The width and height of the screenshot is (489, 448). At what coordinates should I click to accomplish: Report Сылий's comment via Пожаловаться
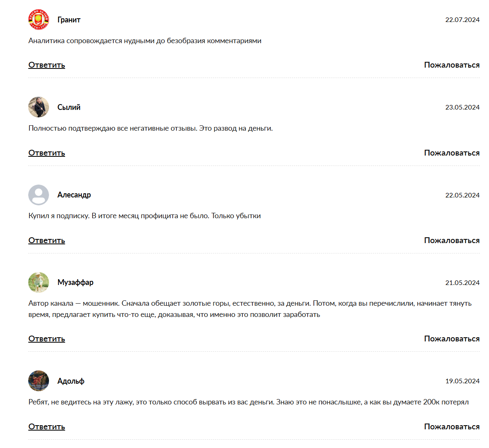click(452, 153)
